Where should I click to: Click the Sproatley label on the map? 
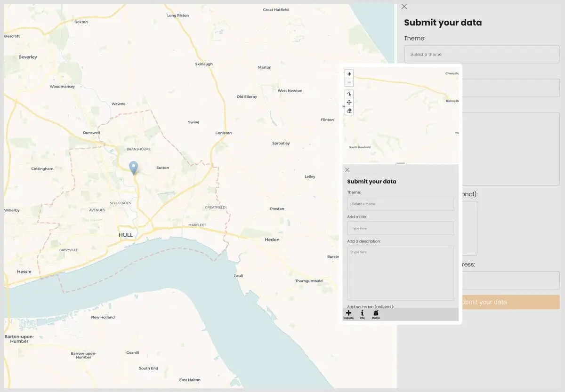pyautogui.click(x=281, y=143)
